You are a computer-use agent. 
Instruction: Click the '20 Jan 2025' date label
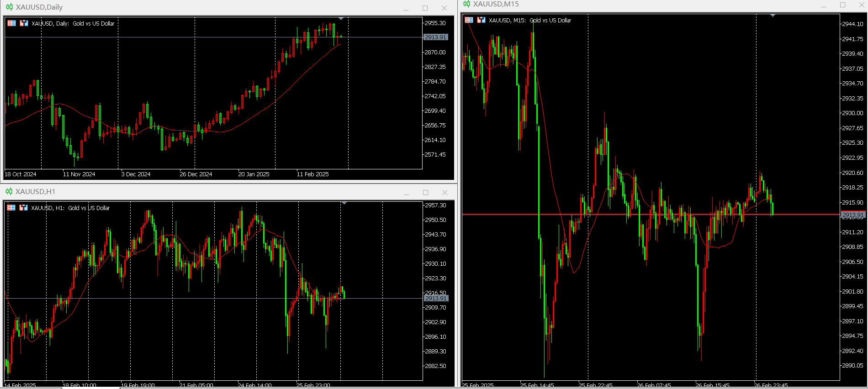pyautogui.click(x=254, y=174)
